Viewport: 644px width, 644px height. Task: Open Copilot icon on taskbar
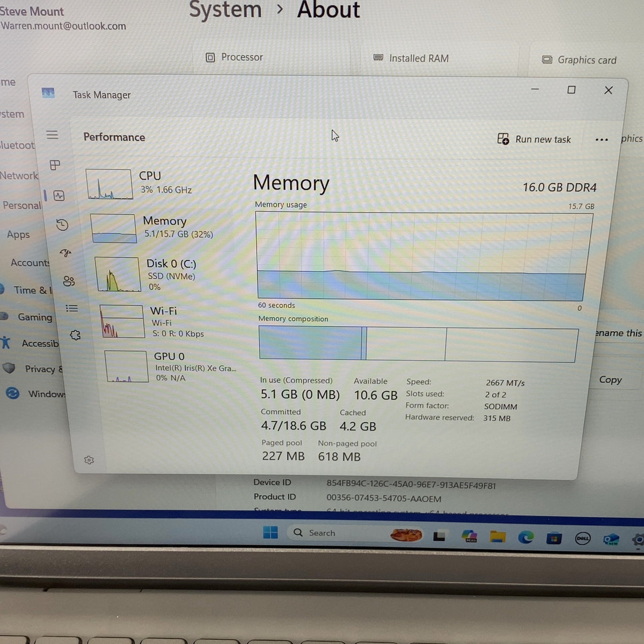tap(469, 536)
